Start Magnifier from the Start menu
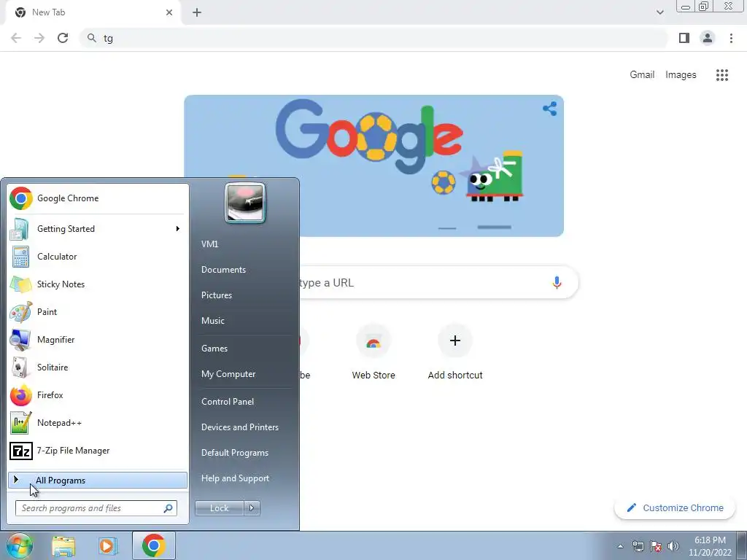The width and height of the screenshot is (747, 560). [98, 340]
